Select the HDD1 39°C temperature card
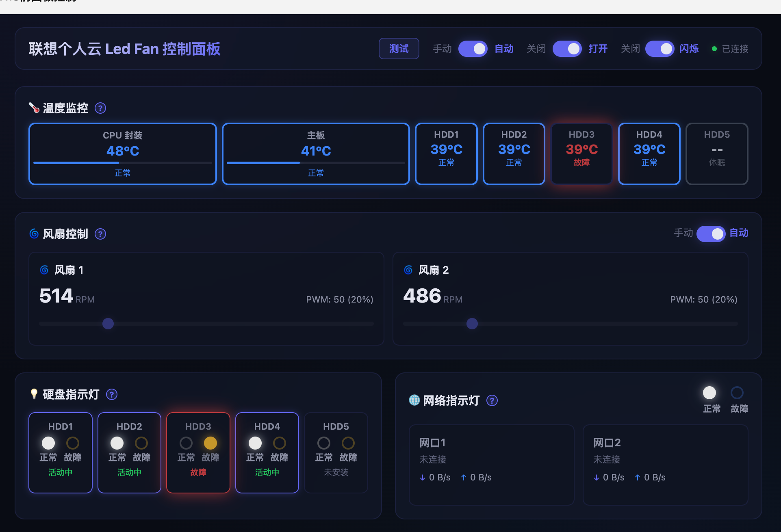This screenshot has height=532, width=781. 446,154
